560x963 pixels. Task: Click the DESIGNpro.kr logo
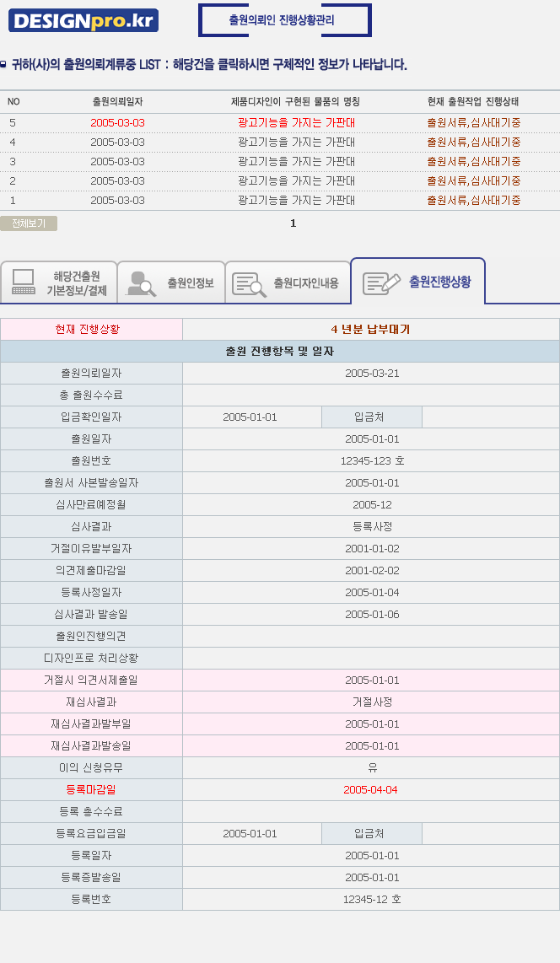click(x=83, y=20)
